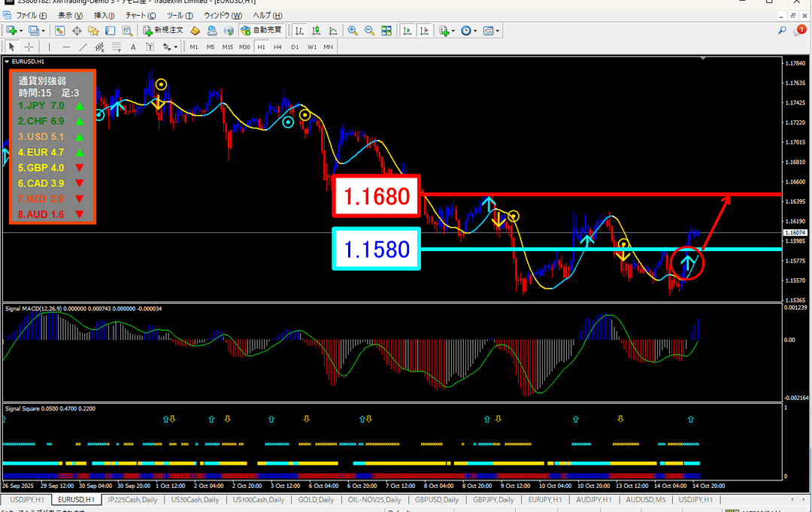Select the trendline drawing tool
This screenshot has height=512, width=812.
point(83,47)
